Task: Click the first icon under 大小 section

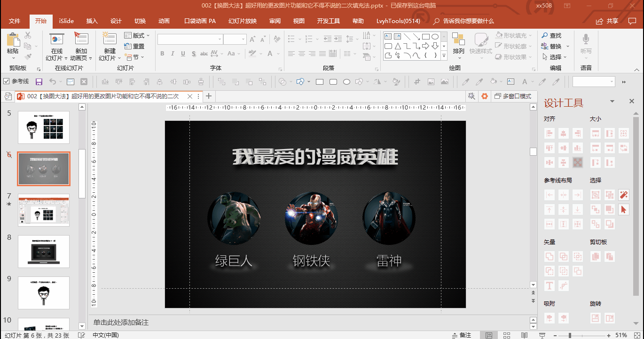Action: 596,134
